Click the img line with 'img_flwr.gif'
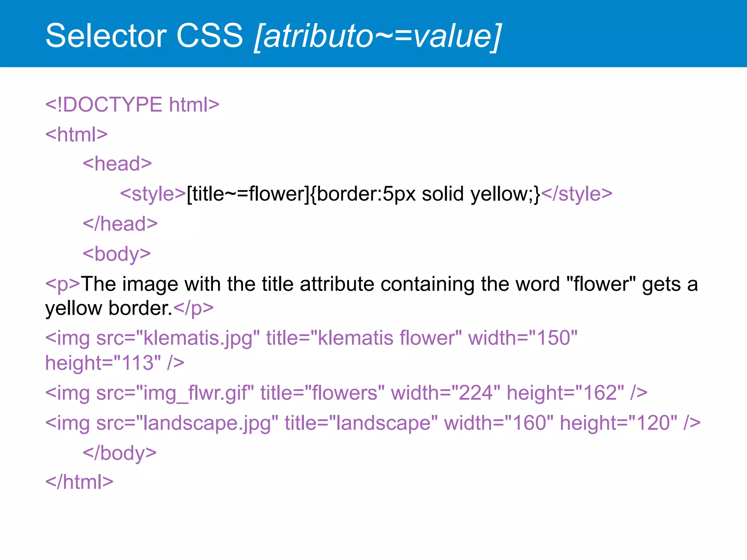 tap(347, 393)
